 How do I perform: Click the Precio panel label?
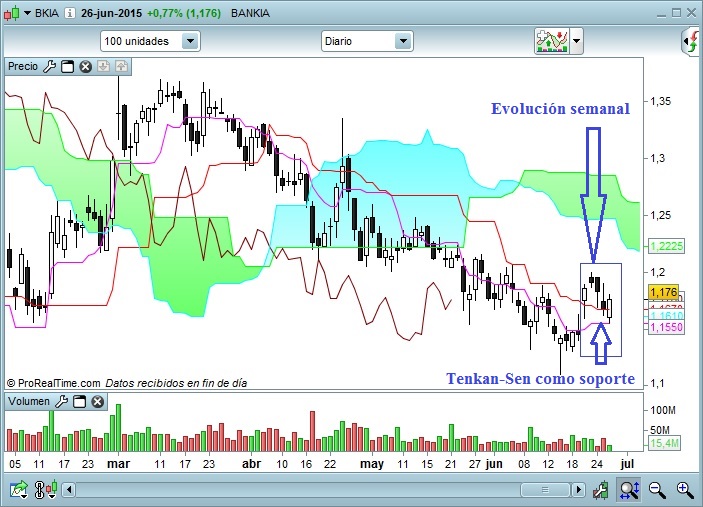click(23, 66)
